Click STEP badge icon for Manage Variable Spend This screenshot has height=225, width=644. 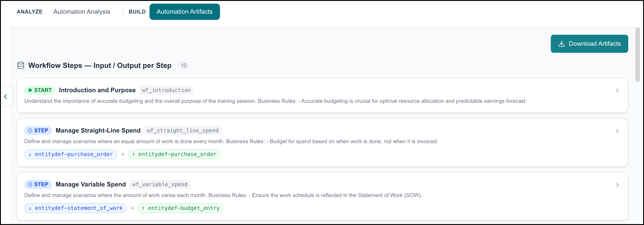point(30,184)
